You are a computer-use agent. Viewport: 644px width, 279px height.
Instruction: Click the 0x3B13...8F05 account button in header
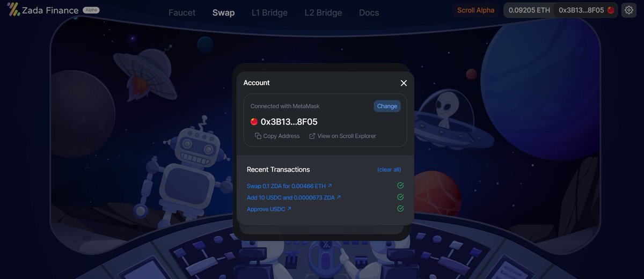tap(586, 10)
